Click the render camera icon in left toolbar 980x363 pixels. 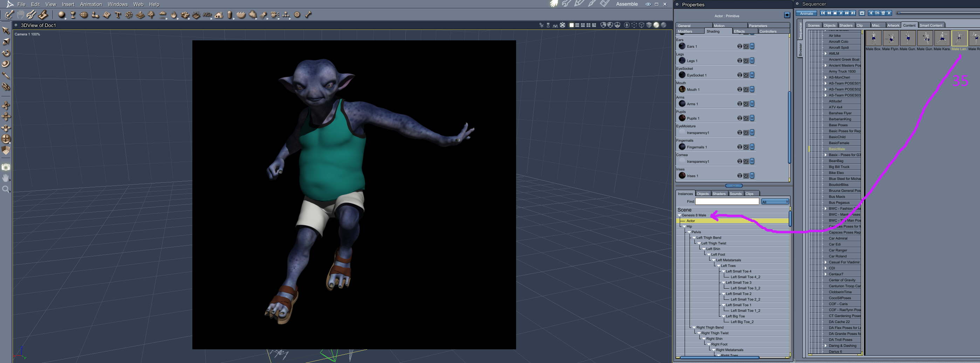click(6, 167)
